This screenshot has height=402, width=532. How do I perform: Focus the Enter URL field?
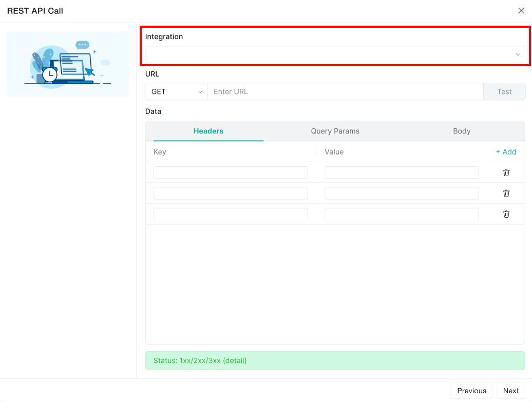(x=345, y=92)
